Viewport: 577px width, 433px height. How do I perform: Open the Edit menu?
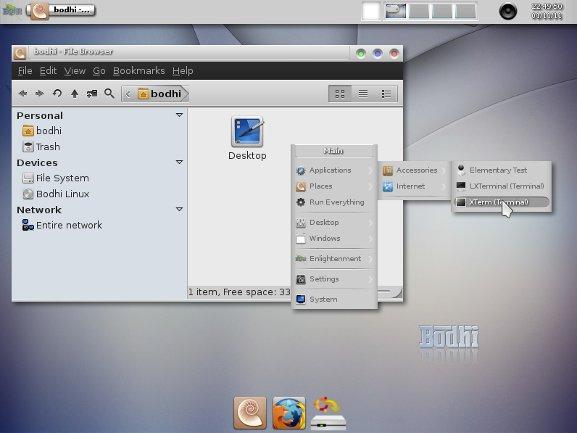tap(48, 71)
